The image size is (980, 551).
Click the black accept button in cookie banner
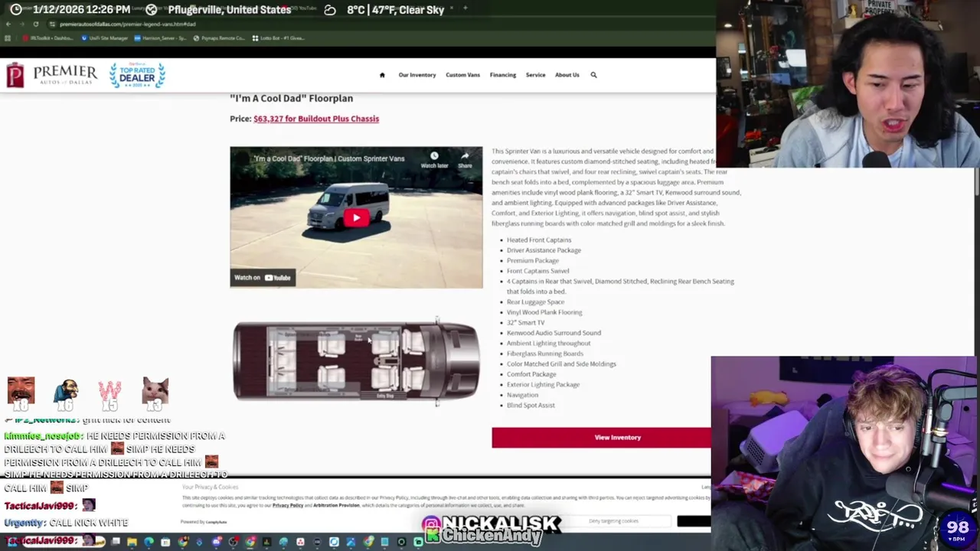(694, 521)
